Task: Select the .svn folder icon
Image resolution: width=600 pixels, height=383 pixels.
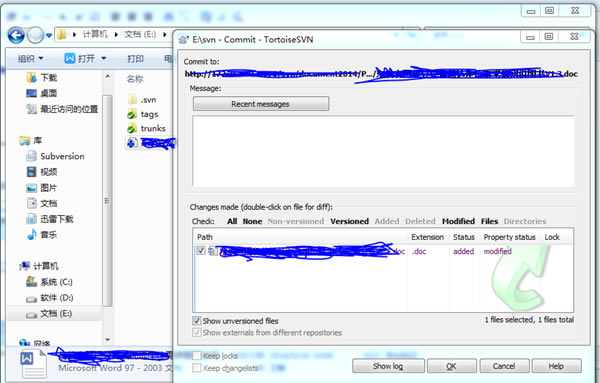Action: (x=132, y=99)
